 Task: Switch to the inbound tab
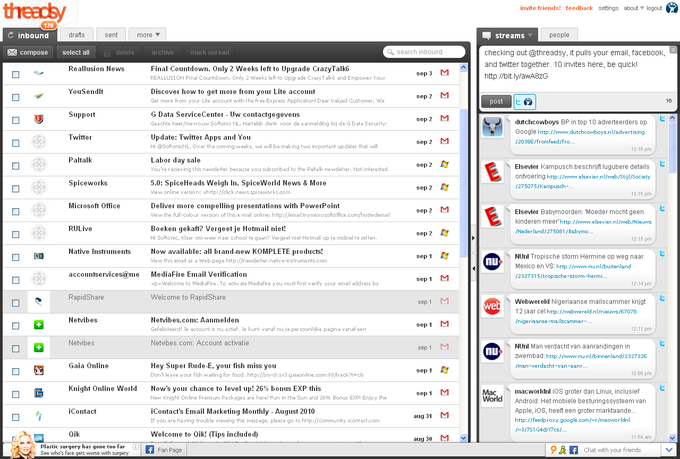[28, 35]
